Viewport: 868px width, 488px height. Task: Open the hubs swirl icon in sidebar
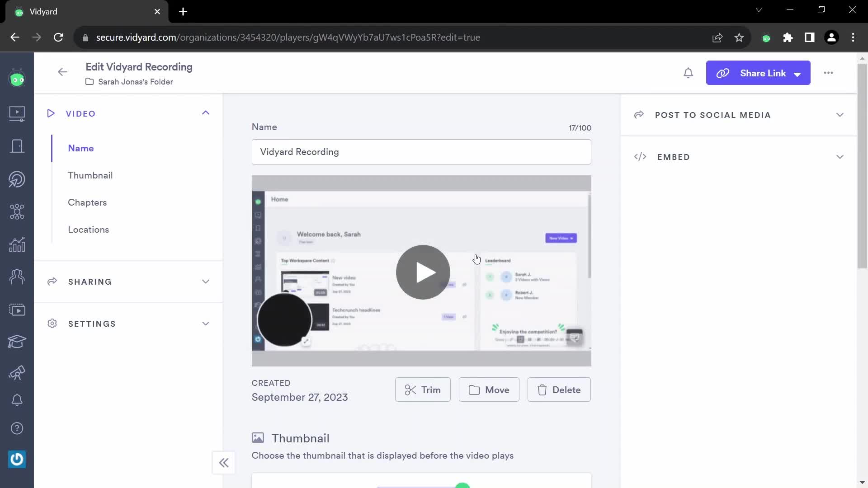click(x=17, y=179)
